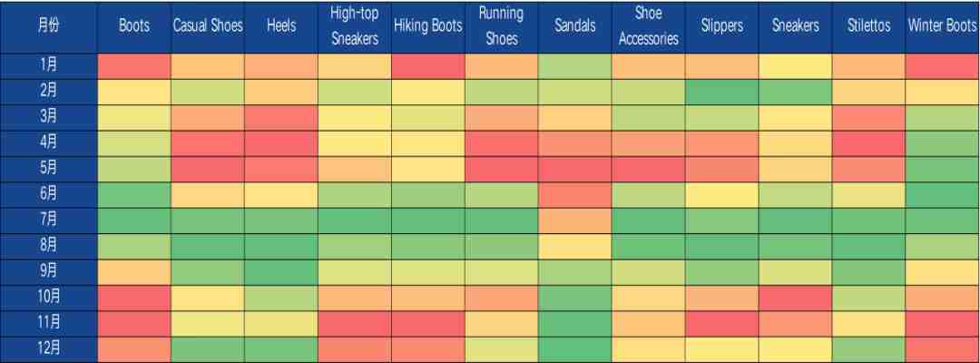Viewport: 980px width, 363px height.
Task: Select the 1月 row label
Action: (x=49, y=66)
